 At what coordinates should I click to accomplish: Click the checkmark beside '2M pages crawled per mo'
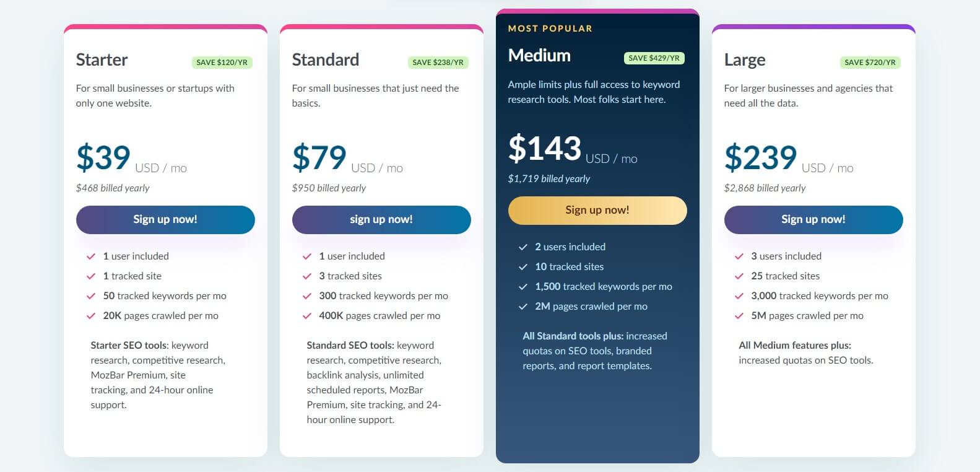click(x=523, y=306)
